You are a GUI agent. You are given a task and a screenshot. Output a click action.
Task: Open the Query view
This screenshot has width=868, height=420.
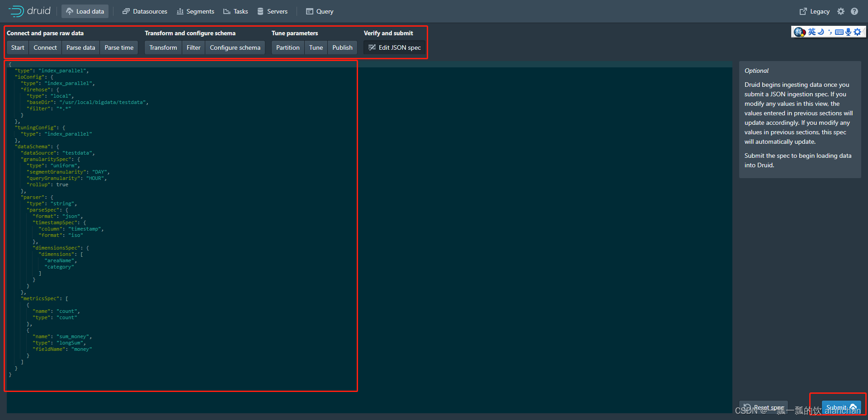click(320, 11)
